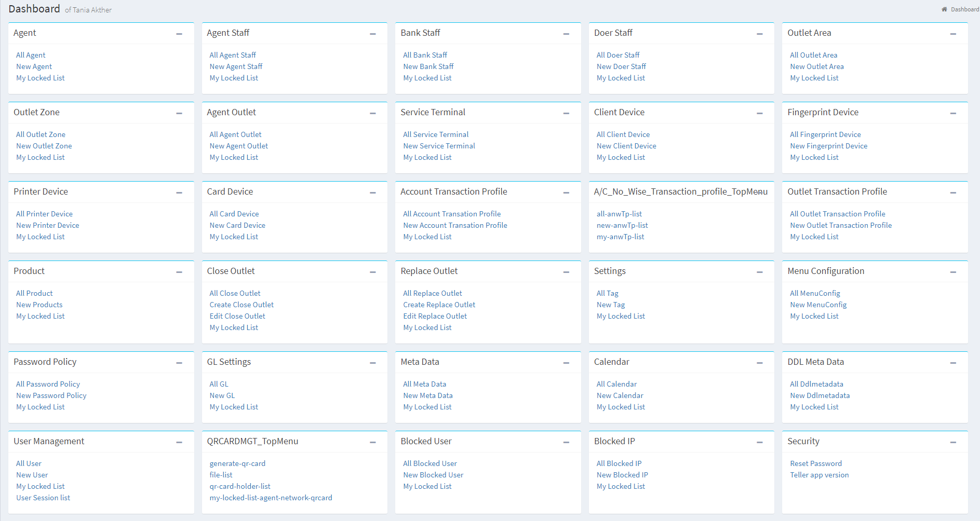
Task: Collapse the Calendar panel
Action: pos(760,363)
